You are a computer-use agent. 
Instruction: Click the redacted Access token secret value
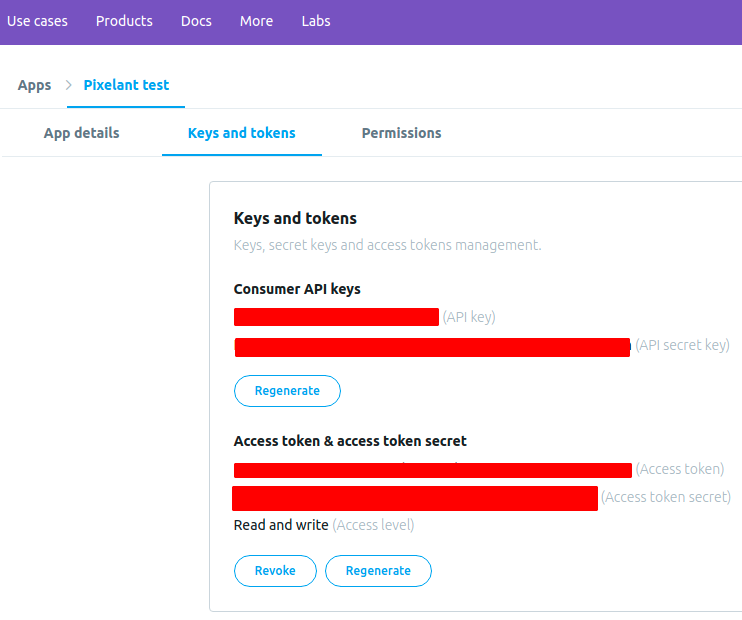coord(415,498)
